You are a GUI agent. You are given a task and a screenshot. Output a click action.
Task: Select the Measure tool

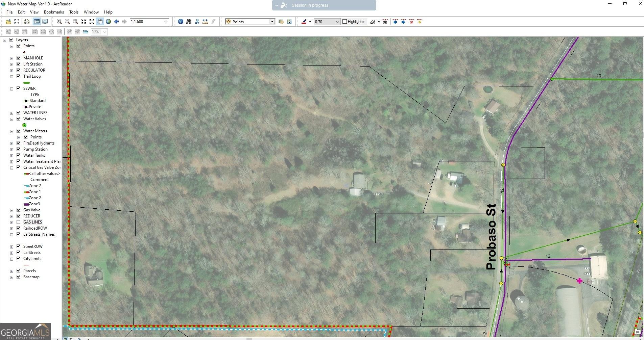coord(205,22)
